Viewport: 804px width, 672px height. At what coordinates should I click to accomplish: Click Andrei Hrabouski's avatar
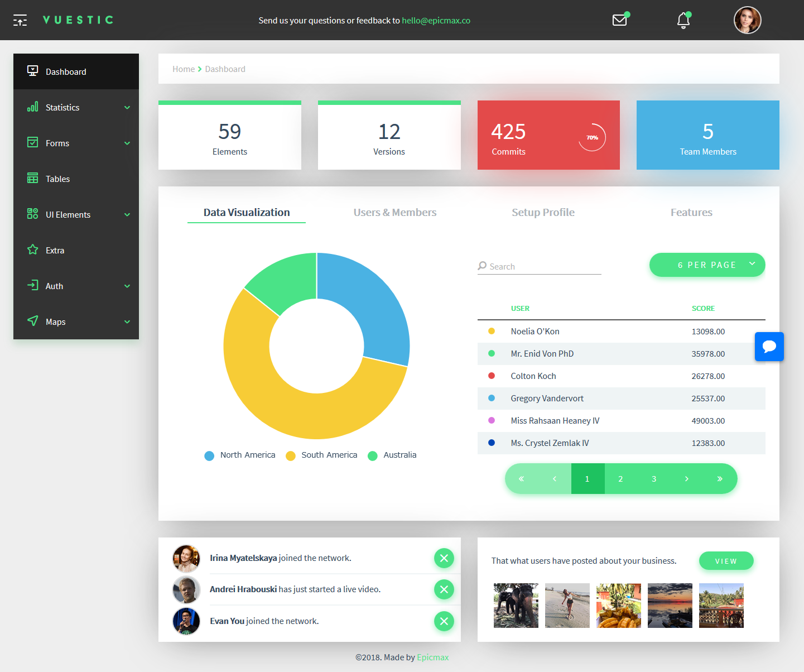[186, 590]
